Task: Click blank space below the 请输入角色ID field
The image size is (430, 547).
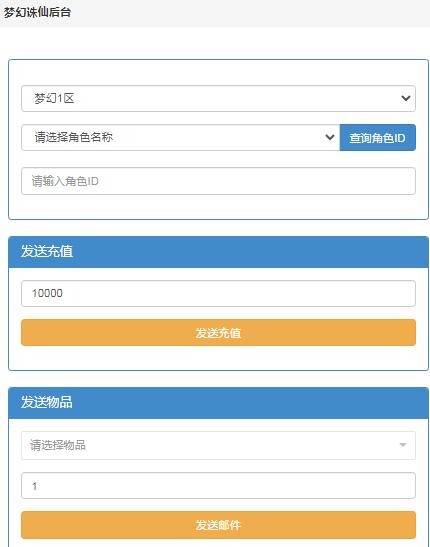Action: (218, 207)
